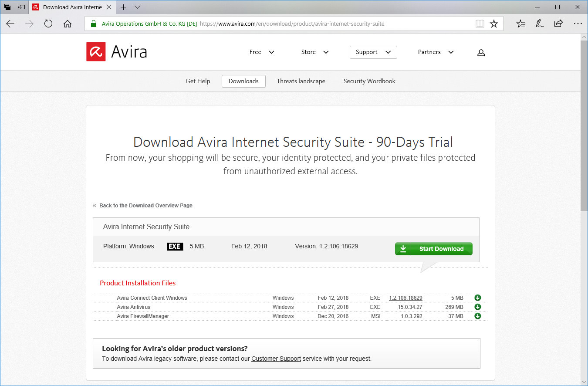Go back using the browser back arrow

coord(10,24)
